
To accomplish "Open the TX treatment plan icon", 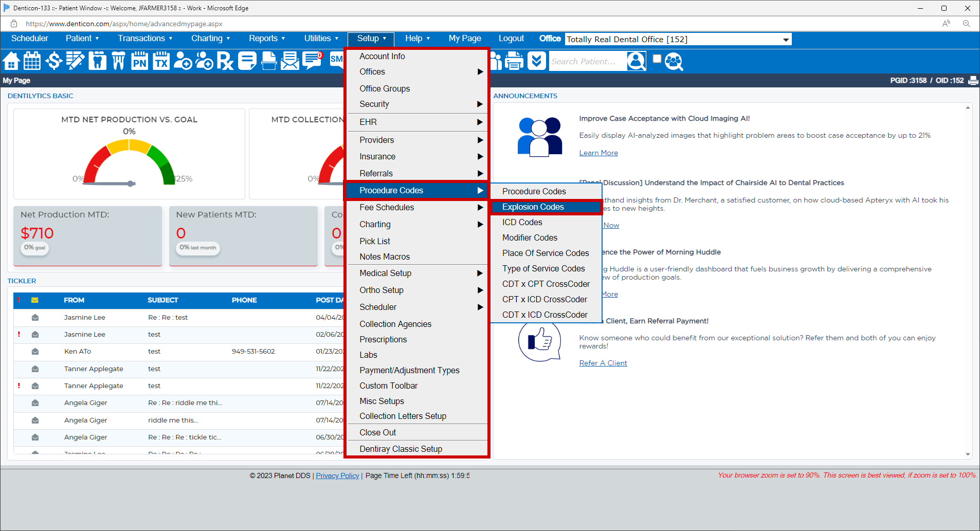I will pos(161,61).
